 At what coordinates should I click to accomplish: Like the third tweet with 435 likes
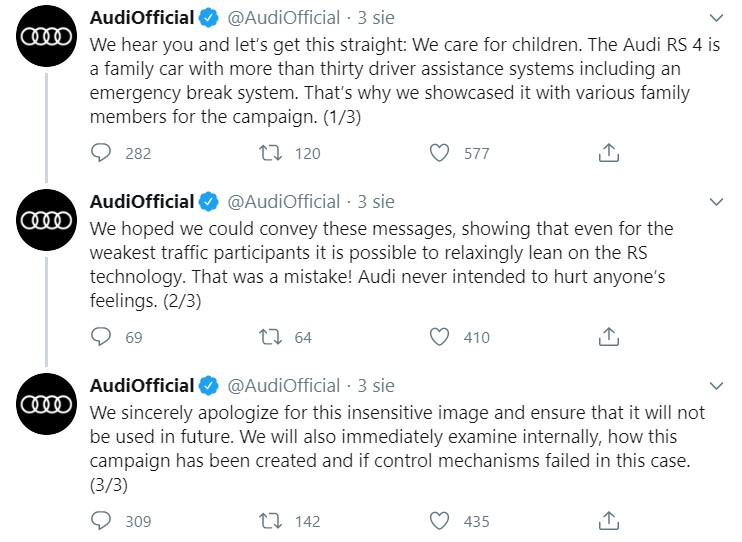(x=440, y=521)
